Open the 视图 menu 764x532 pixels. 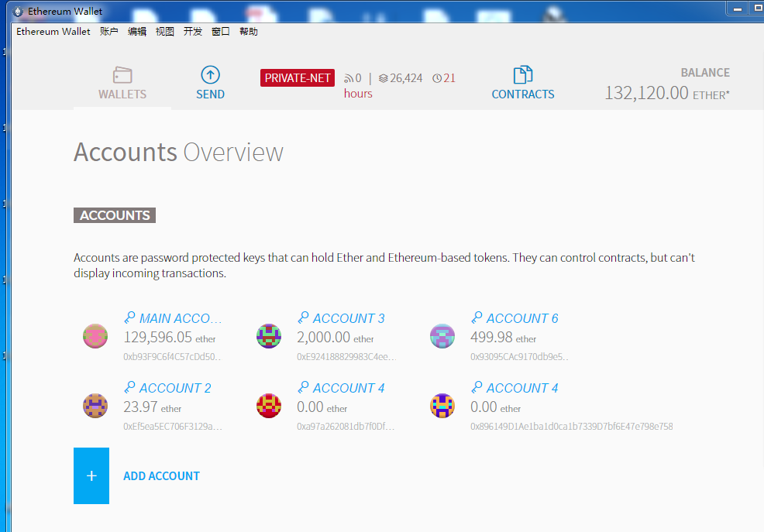(165, 32)
